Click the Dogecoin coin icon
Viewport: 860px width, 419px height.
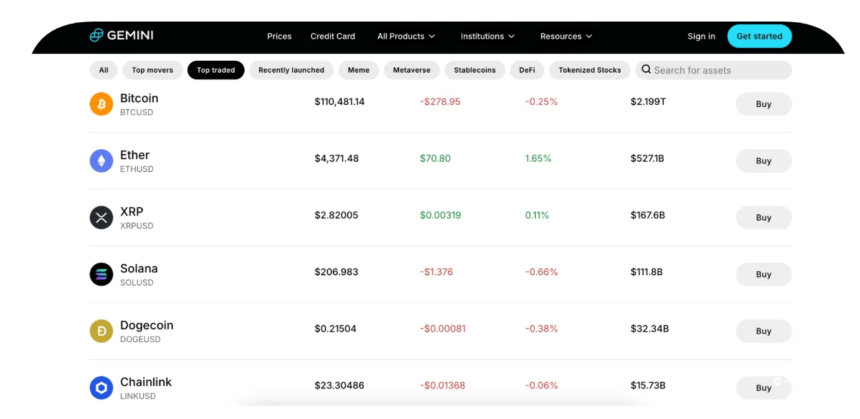(101, 331)
